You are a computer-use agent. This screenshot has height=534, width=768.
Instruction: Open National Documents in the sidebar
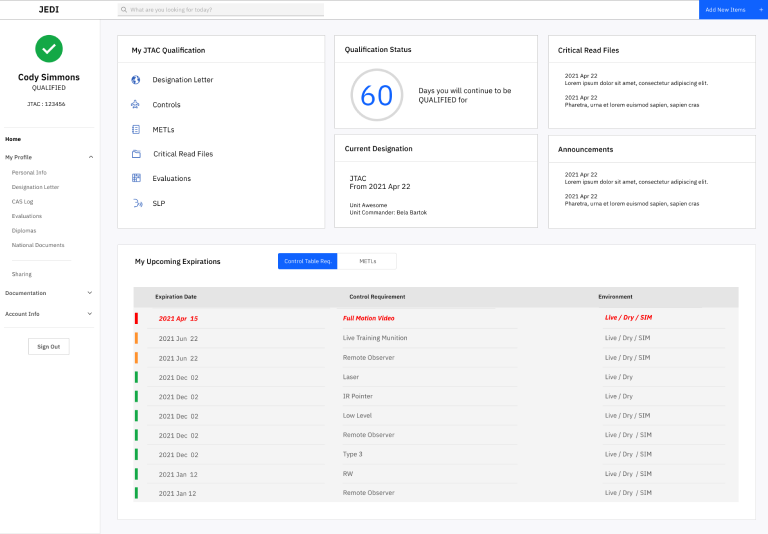[38, 245]
